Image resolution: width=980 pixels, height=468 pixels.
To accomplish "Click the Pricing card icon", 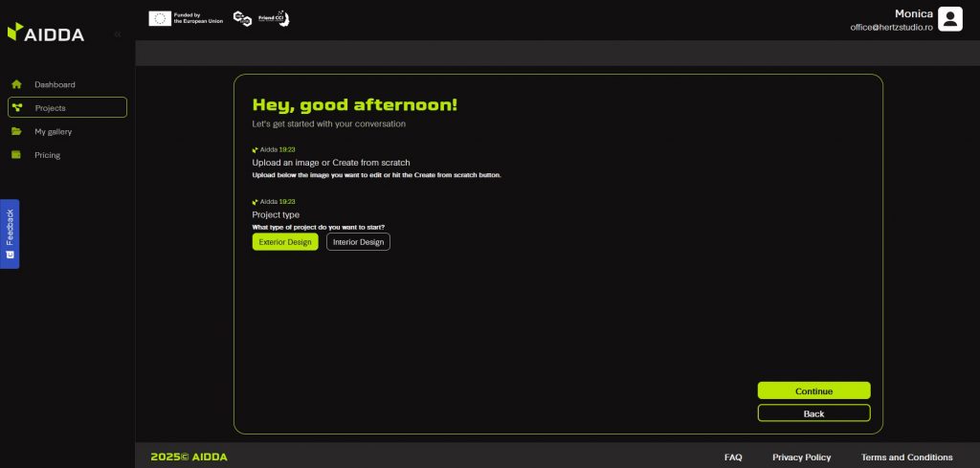I will (x=16, y=155).
